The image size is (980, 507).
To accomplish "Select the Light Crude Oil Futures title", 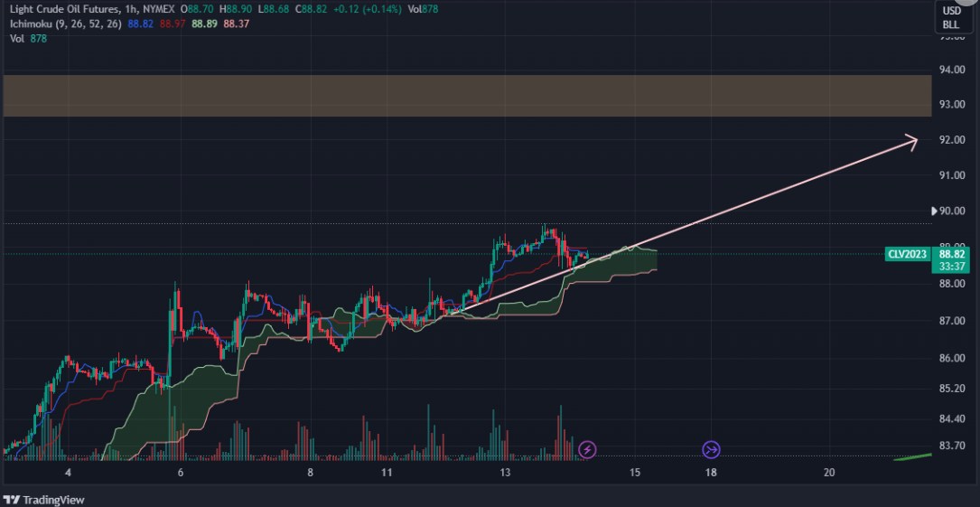I will pos(60,7).
